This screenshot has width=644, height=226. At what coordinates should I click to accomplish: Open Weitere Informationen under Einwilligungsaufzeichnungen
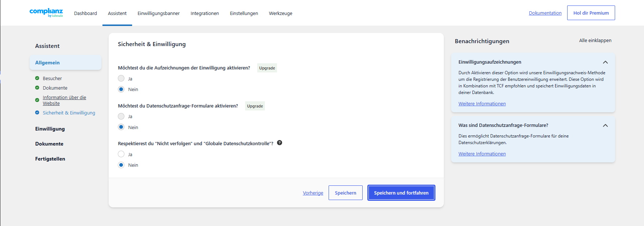[482, 104]
